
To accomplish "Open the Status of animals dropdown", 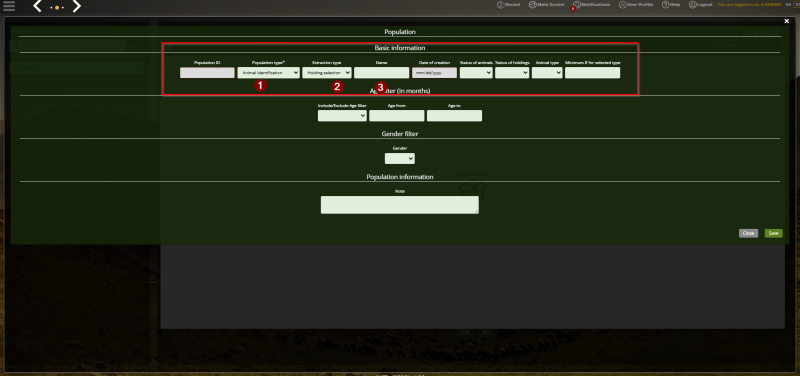I will click(476, 73).
